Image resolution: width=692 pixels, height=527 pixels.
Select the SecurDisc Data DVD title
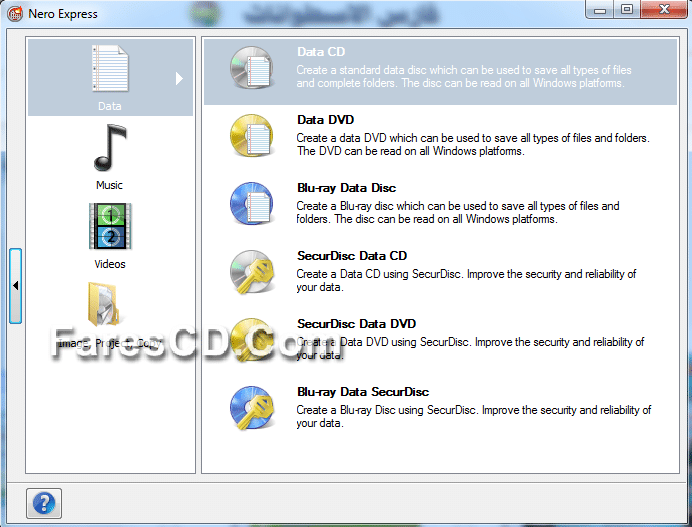(356, 324)
